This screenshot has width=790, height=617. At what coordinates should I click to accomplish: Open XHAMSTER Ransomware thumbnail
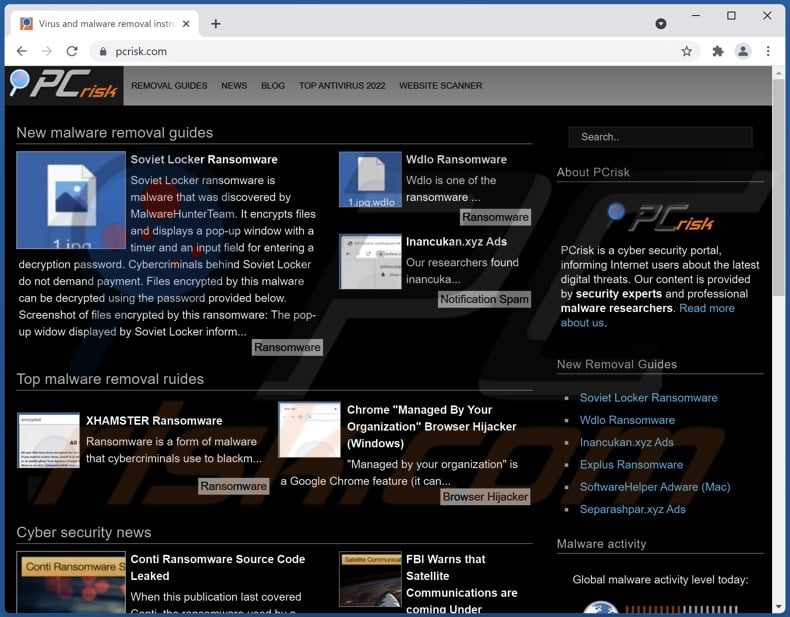[x=48, y=440]
